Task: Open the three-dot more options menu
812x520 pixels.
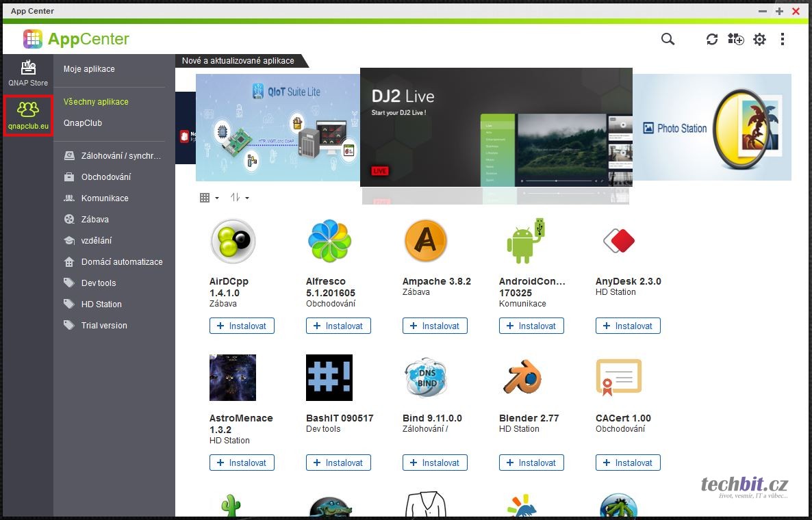Action: tap(783, 40)
